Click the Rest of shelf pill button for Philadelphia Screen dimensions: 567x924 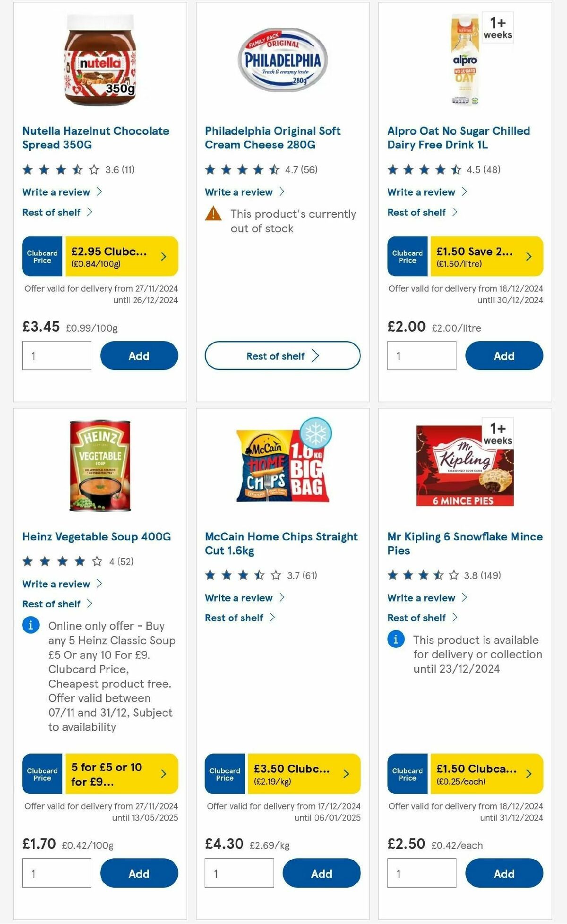click(282, 356)
